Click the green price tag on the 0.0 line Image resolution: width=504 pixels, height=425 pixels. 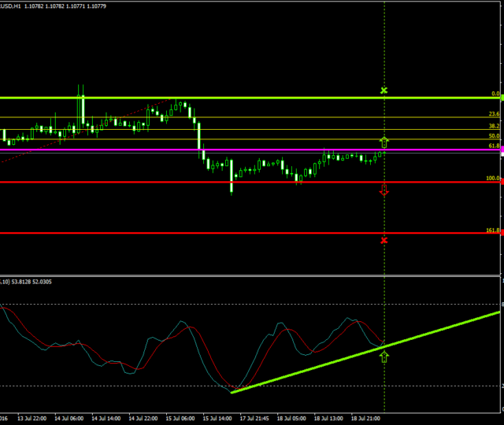pyautogui.click(x=501, y=98)
